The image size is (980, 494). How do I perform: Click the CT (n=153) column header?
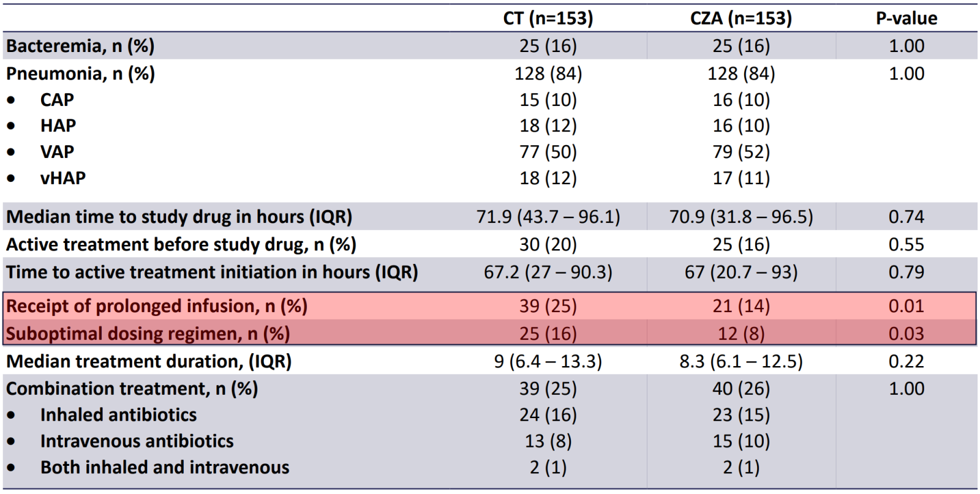click(x=548, y=18)
